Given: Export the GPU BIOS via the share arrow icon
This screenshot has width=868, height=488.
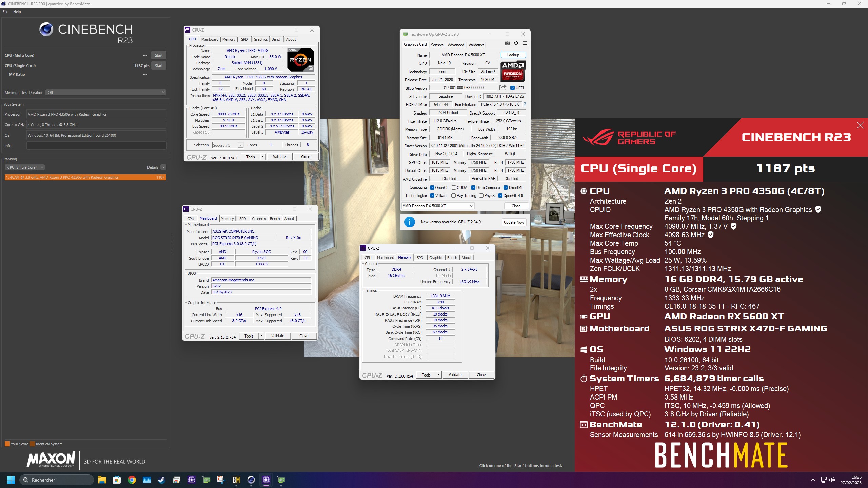Looking at the screenshot, I should tap(502, 88).
